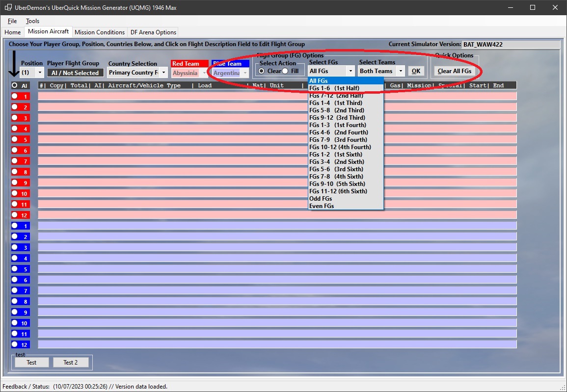Edit red flight group 11 description field

(x=277, y=204)
